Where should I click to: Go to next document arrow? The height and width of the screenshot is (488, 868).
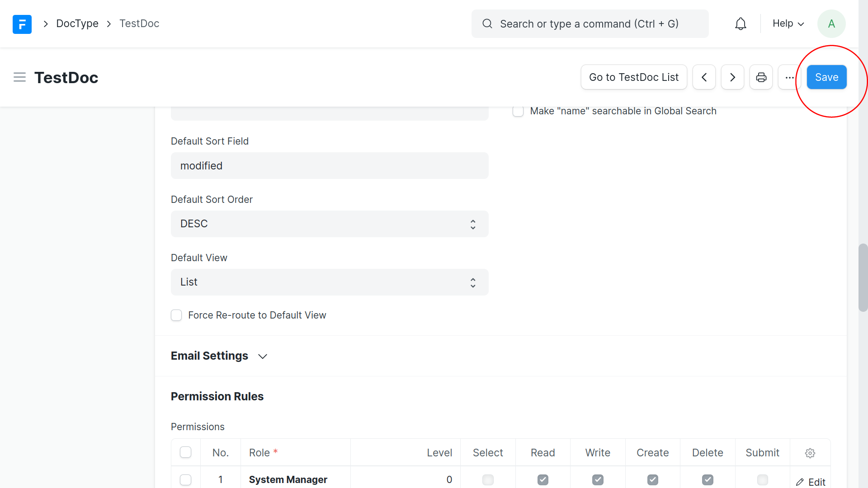pos(732,77)
